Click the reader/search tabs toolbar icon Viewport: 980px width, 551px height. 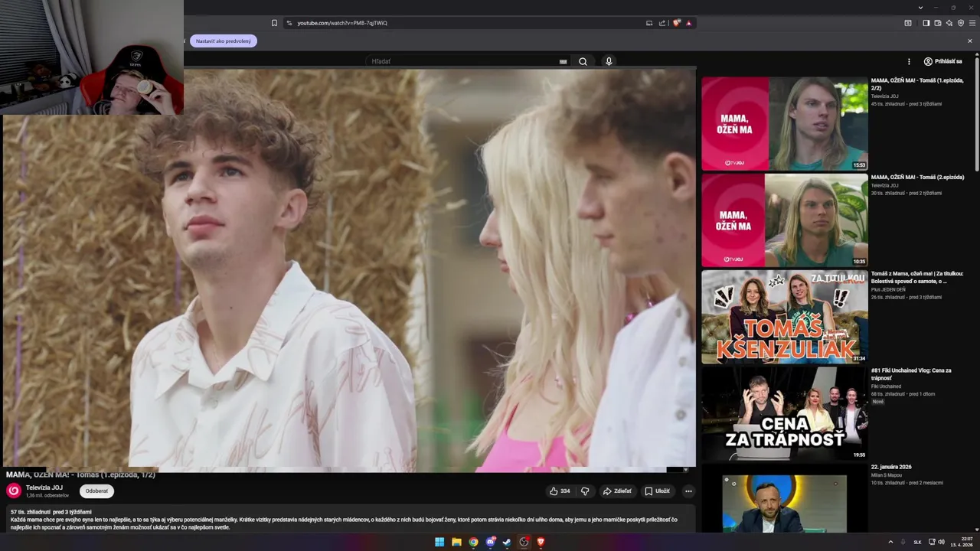[908, 23]
